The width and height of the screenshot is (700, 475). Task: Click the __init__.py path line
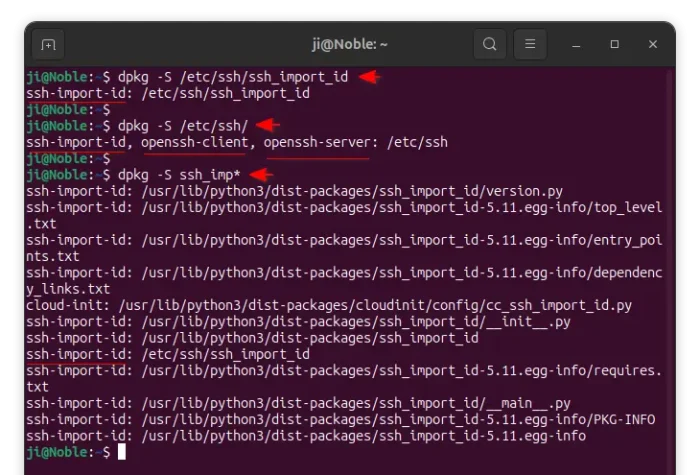coord(298,322)
